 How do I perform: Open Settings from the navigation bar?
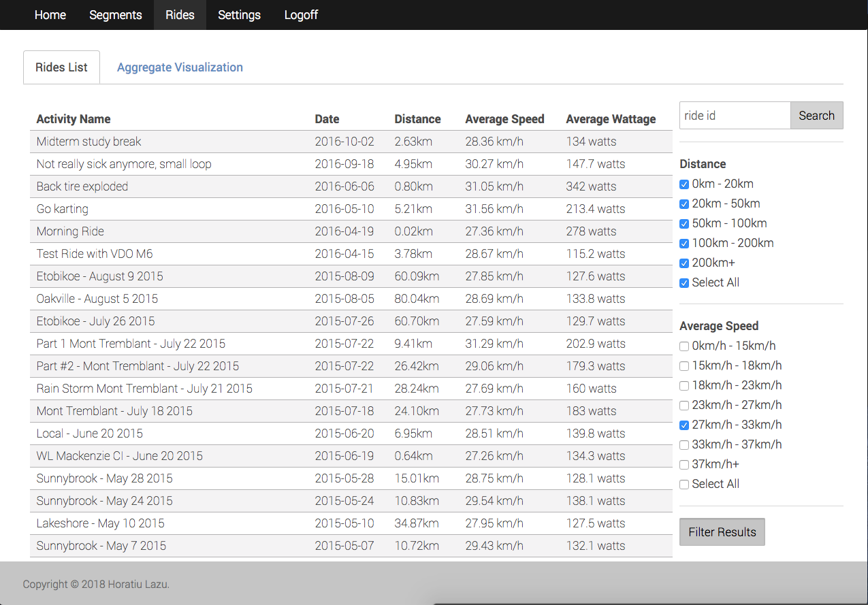[x=239, y=15]
